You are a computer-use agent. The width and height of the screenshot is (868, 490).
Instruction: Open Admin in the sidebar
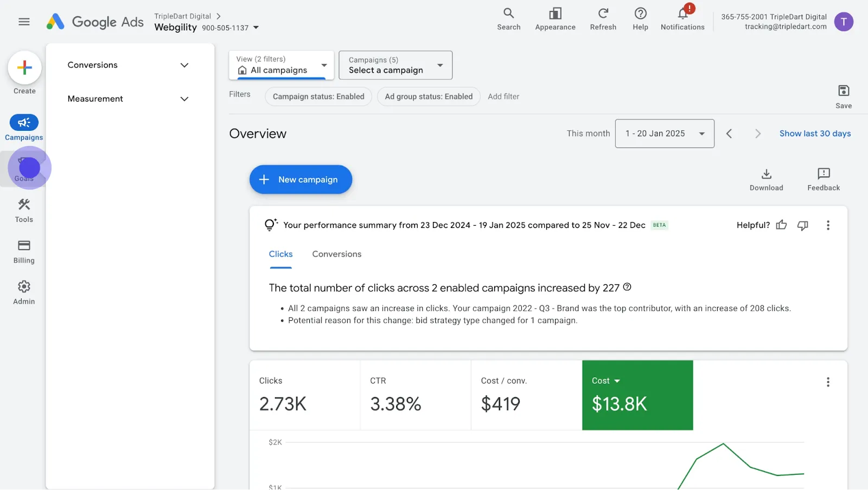tap(24, 293)
